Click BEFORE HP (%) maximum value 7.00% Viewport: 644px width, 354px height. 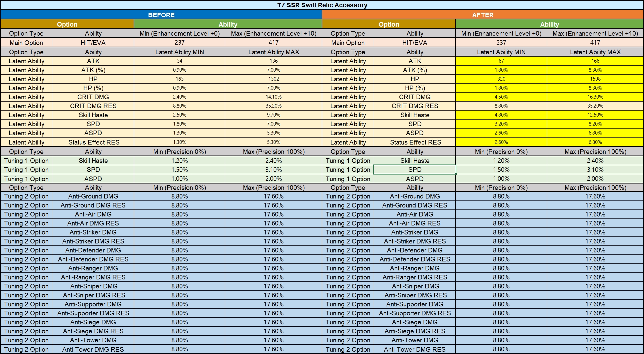pyautogui.click(x=273, y=88)
